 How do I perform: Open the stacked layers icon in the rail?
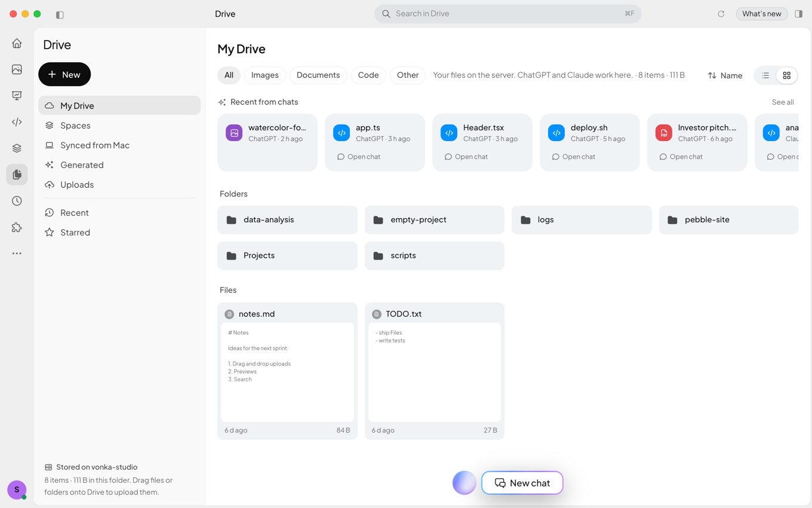coord(17,148)
